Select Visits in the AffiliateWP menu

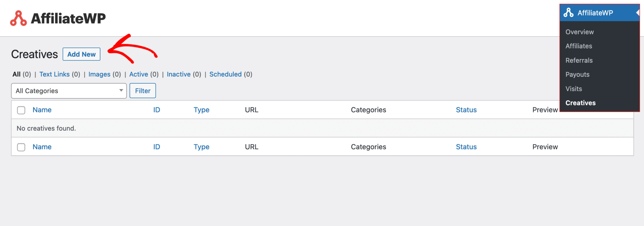[574, 88]
